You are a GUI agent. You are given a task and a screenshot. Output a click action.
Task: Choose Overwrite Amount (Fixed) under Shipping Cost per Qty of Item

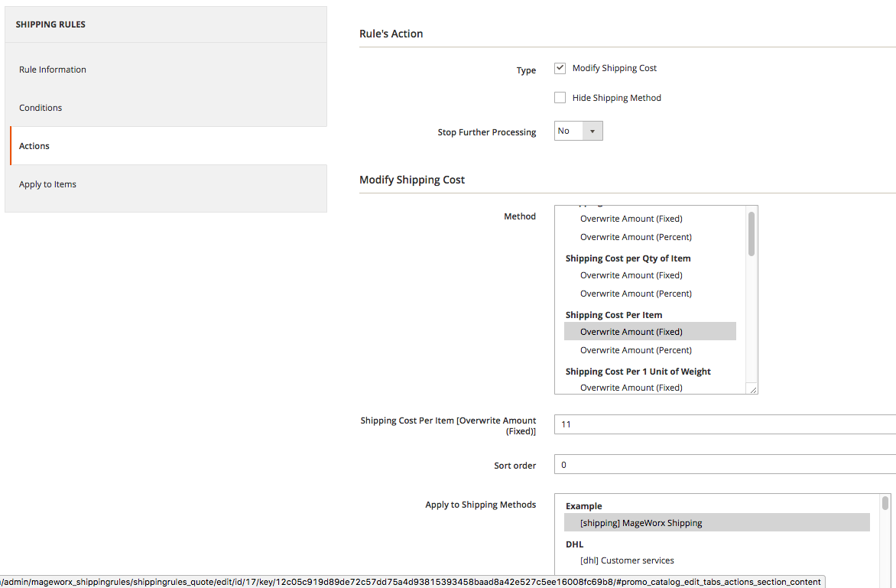tap(631, 275)
